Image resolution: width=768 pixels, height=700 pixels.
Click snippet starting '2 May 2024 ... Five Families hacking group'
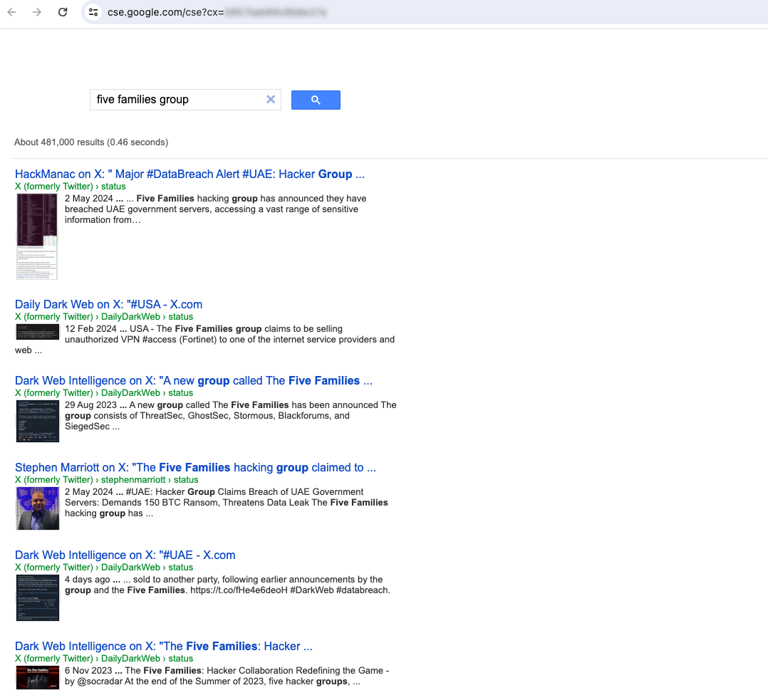(x=215, y=209)
